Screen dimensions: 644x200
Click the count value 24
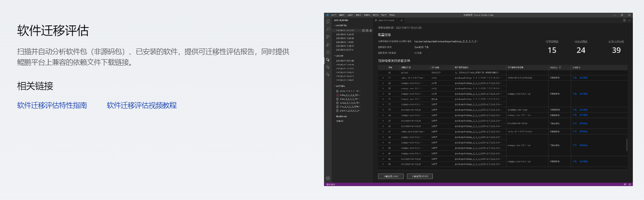point(581,50)
